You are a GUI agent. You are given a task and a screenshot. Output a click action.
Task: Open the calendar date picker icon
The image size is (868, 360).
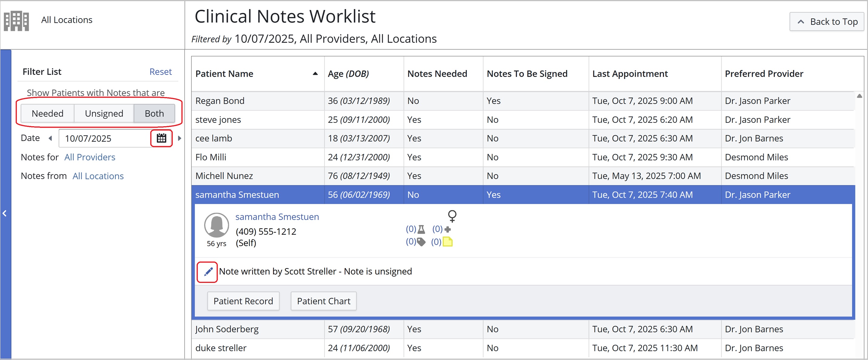tap(161, 138)
